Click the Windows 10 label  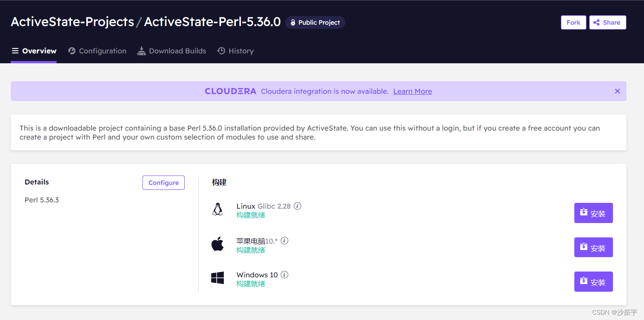click(x=257, y=275)
